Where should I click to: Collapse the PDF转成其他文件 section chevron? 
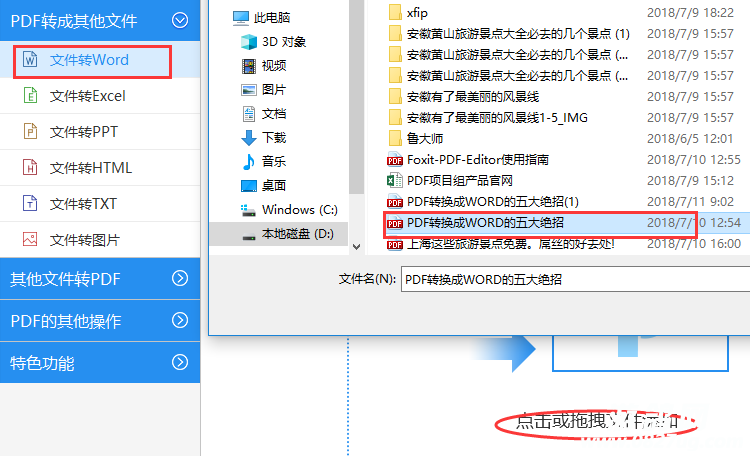(180, 20)
